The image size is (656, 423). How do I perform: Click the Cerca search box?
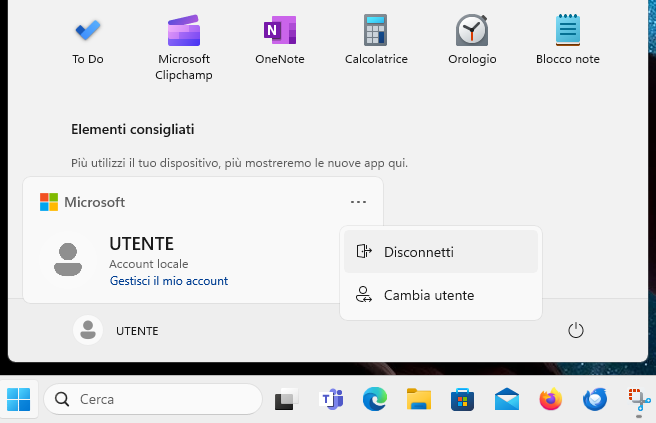click(153, 399)
